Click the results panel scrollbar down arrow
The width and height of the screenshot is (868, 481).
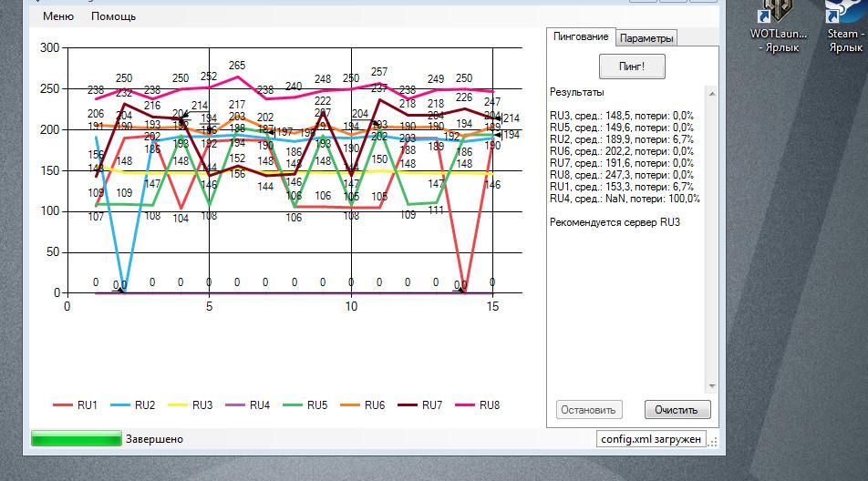[710, 386]
